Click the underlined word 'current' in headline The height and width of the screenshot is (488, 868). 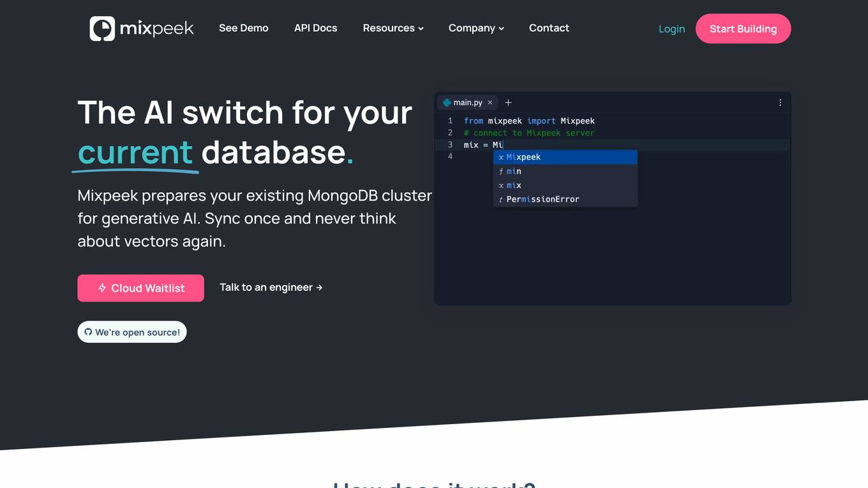point(135,152)
